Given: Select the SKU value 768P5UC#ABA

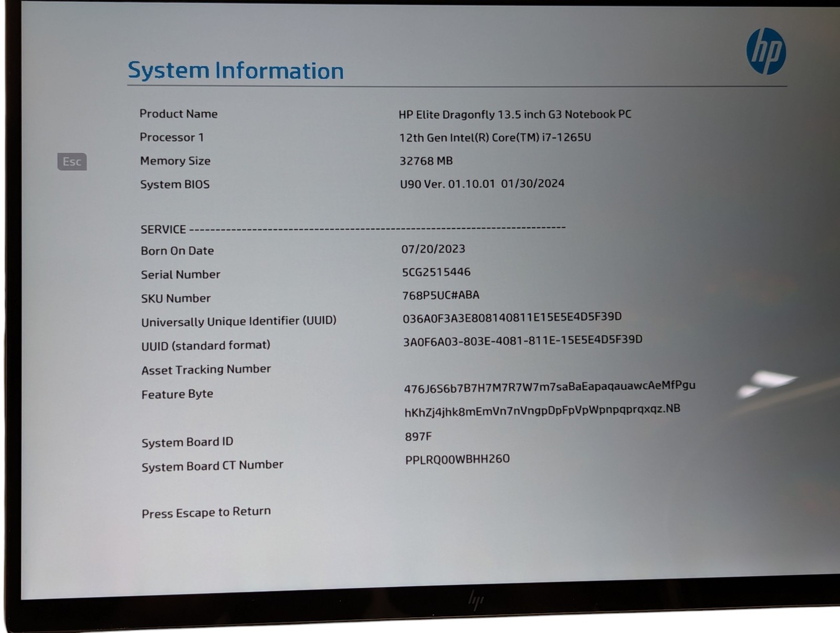Looking at the screenshot, I should [441, 295].
